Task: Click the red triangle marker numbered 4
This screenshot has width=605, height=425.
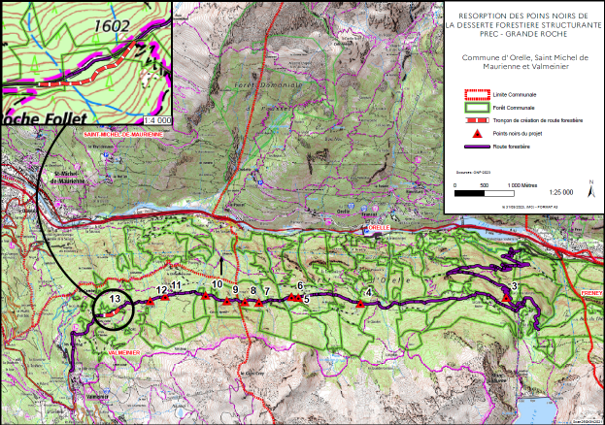Action: [360, 304]
